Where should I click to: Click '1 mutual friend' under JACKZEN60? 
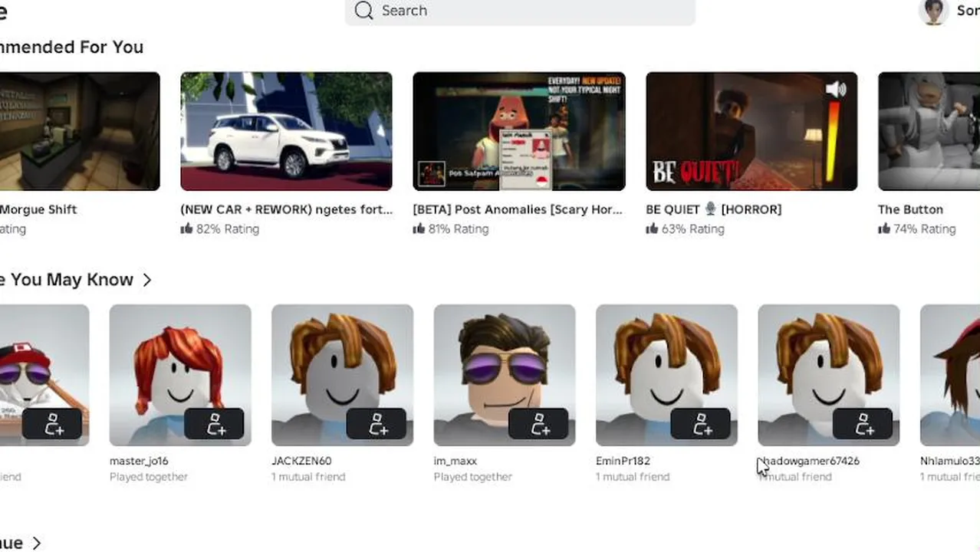tap(308, 477)
